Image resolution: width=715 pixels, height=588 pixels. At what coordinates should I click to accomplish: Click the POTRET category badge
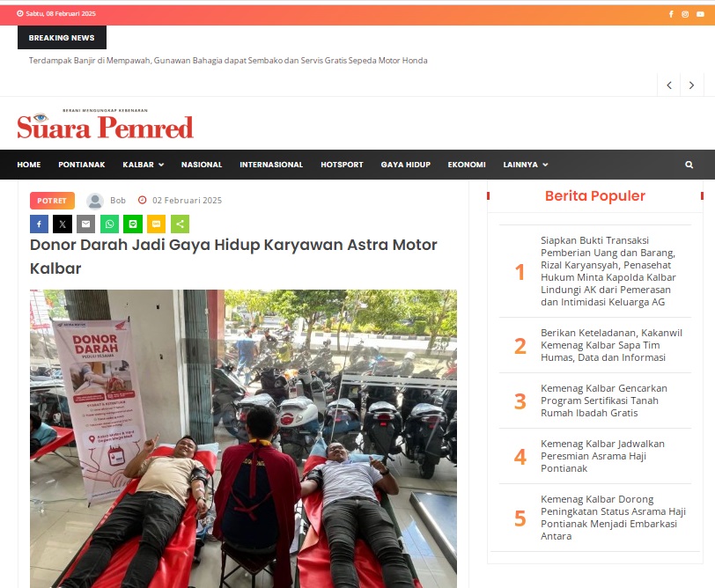pos(52,201)
